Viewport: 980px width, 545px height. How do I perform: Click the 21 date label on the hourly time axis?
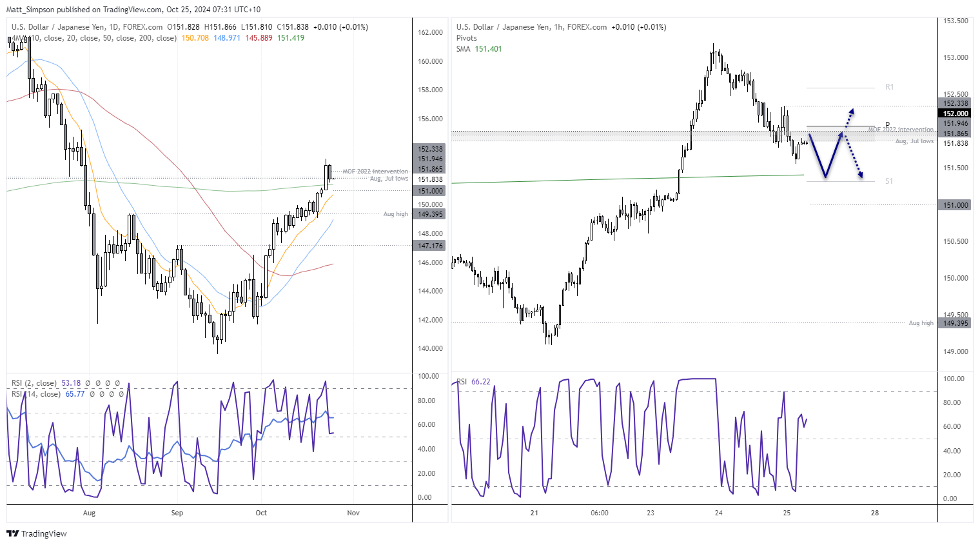point(534,513)
